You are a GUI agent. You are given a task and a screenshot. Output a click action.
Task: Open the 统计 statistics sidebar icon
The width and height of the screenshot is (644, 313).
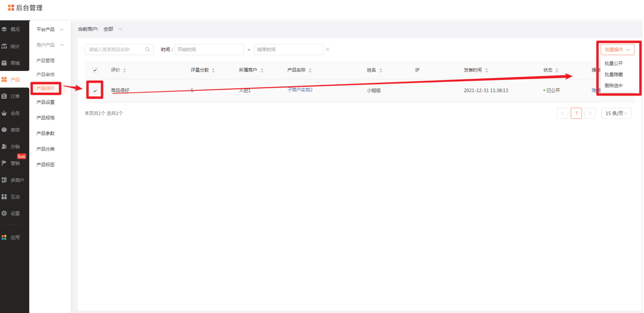click(x=4, y=46)
